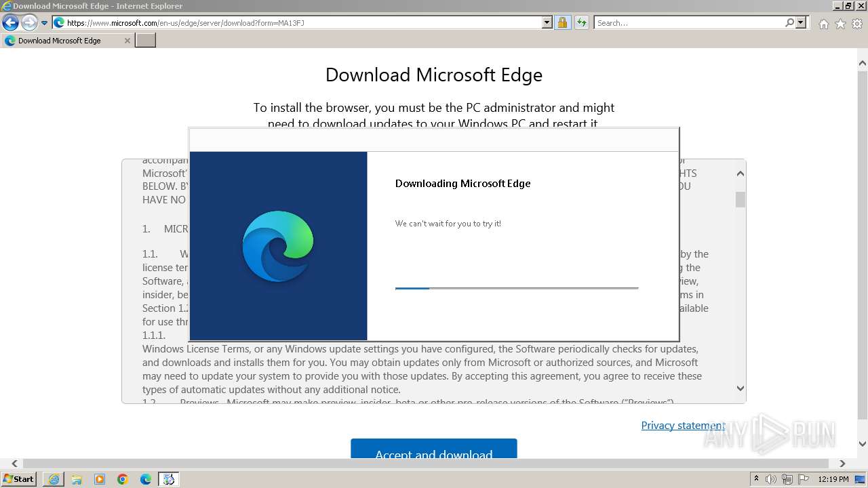Select the Download Microsoft Edge tab
The height and width of the screenshot is (488, 868).
67,41
